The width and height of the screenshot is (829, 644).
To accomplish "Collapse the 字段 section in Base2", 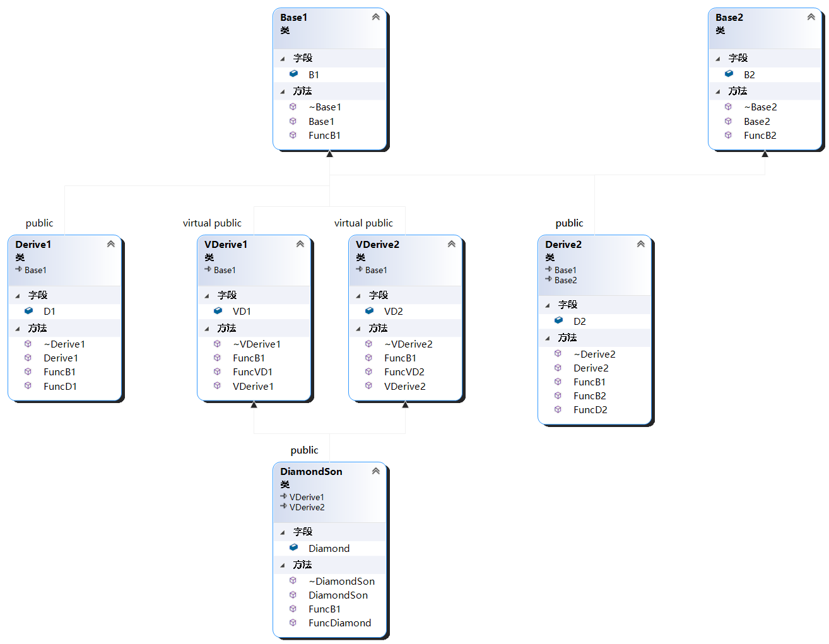I will [x=718, y=59].
